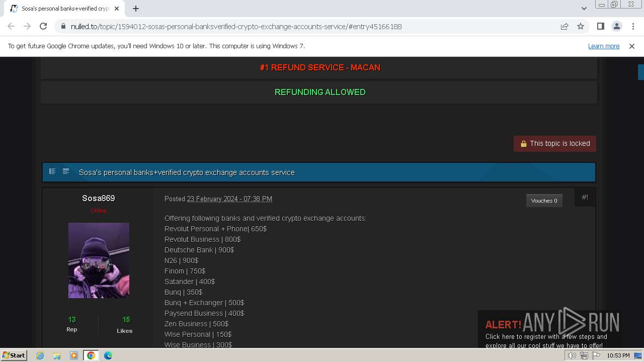Click Sosa869's reputation count 13
The height and width of the screenshot is (362, 644).
72,320
